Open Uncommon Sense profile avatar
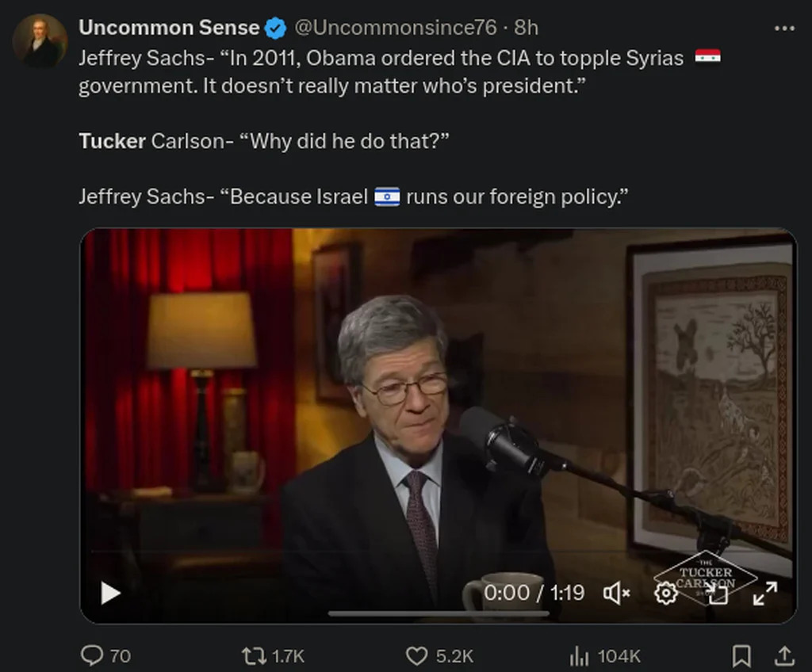Image resolution: width=812 pixels, height=672 pixels. click(x=40, y=40)
